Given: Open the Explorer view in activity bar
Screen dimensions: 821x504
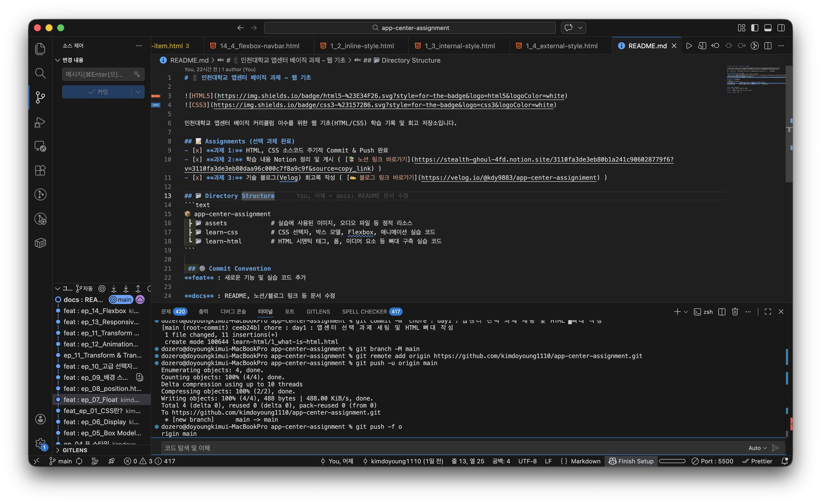Looking at the screenshot, I should (40, 49).
